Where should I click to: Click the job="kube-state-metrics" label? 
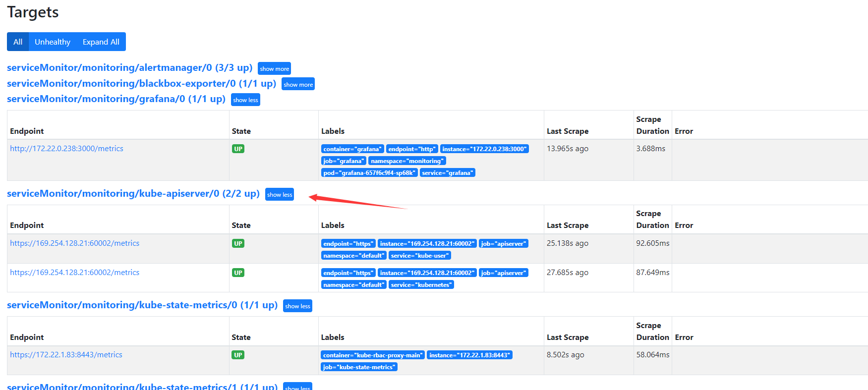click(359, 367)
